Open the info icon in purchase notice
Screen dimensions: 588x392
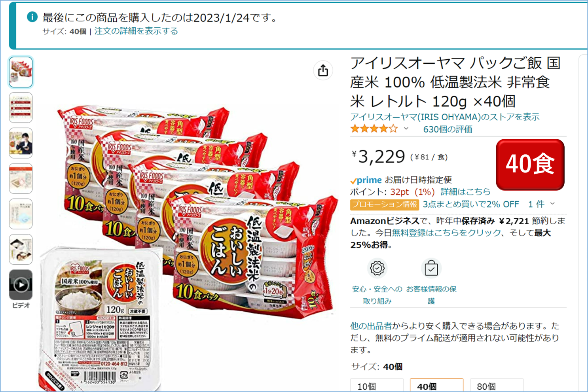pos(32,17)
